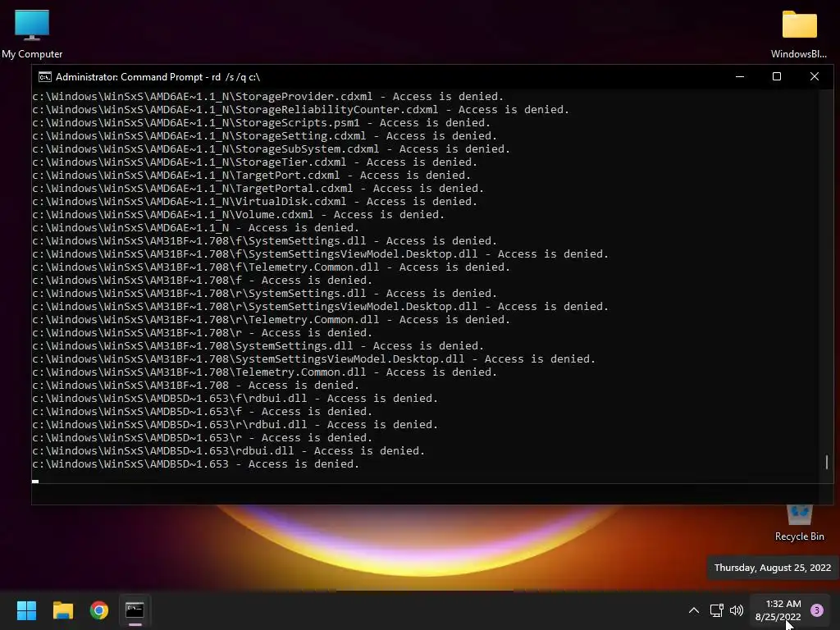
Task: Click the line with 708\f\Telemetry.Common.dll
Action: tap(271, 267)
